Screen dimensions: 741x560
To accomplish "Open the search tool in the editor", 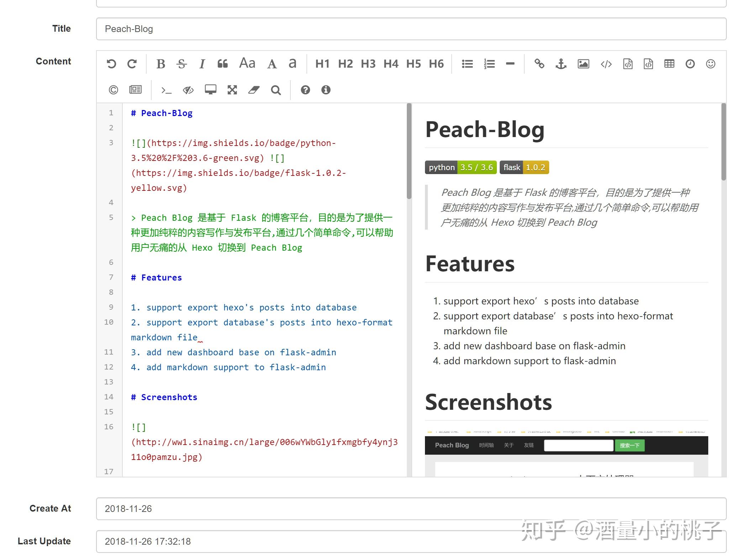I will [276, 90].
